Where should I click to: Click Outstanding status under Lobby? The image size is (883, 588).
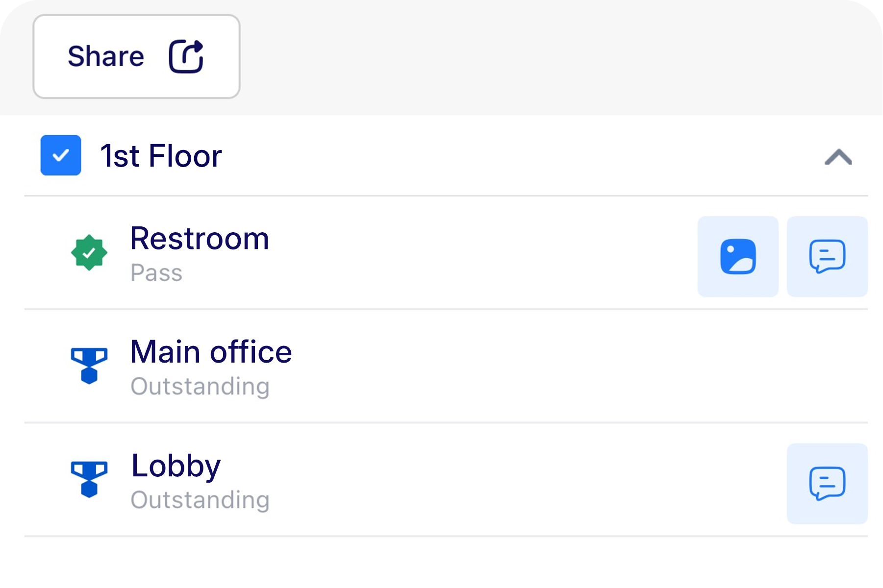[200, 500]
